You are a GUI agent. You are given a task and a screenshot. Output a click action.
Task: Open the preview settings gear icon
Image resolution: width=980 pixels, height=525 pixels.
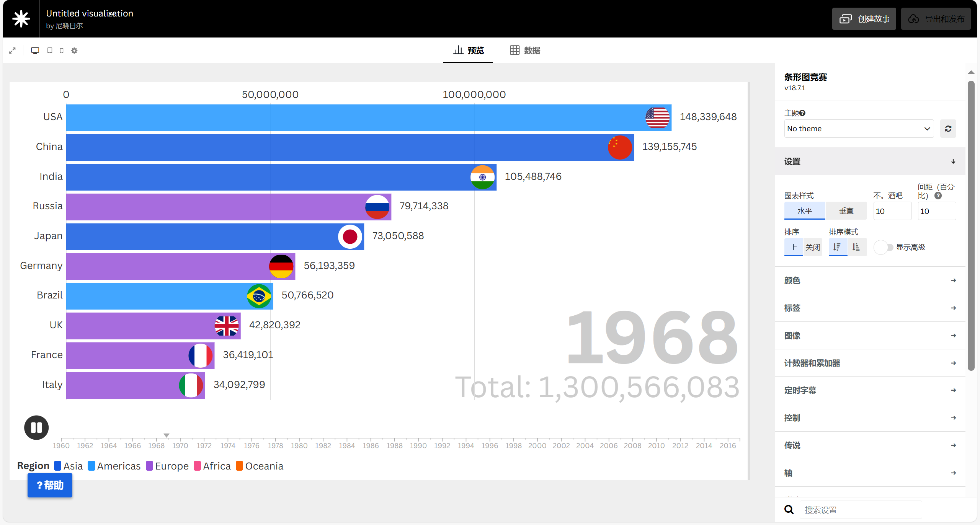(74, 51)
